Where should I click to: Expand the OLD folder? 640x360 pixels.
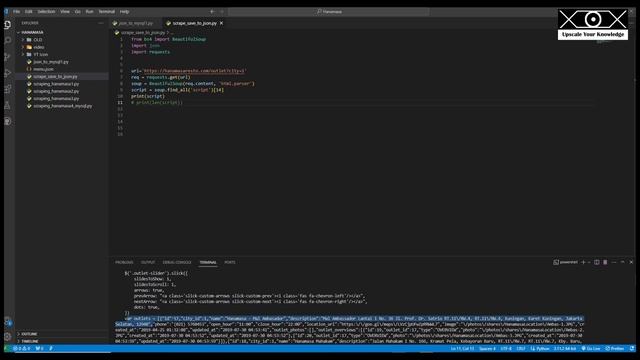tap(38, 40)
